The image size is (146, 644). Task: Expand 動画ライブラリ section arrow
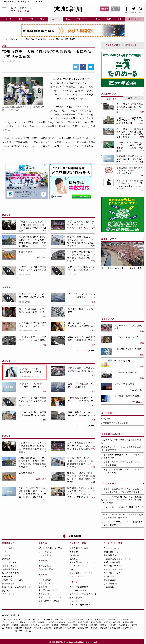pos(143,239)
